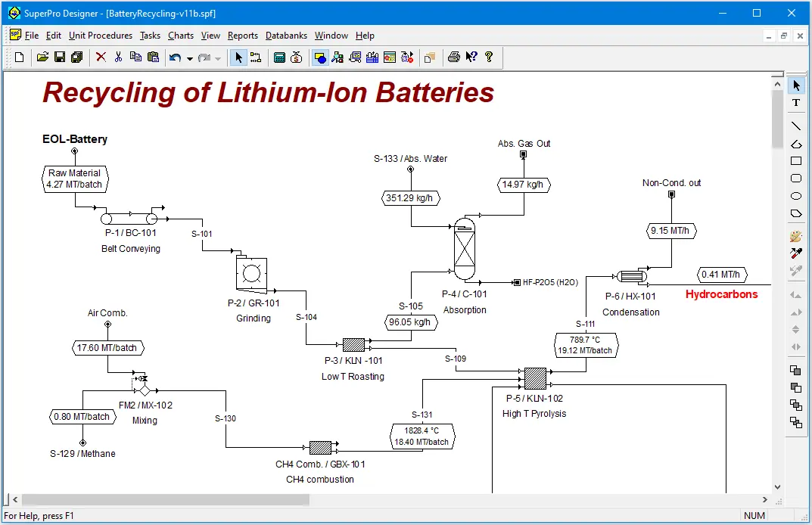Open the Unit Procedures menu
This screenshot has height=525, width=812.
click(100, 36)
